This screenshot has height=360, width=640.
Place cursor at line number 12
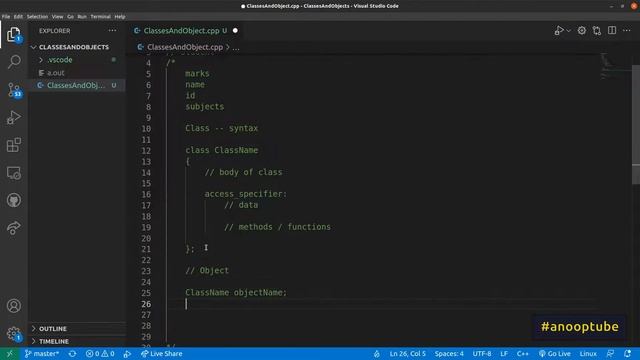tap(146, 151)
